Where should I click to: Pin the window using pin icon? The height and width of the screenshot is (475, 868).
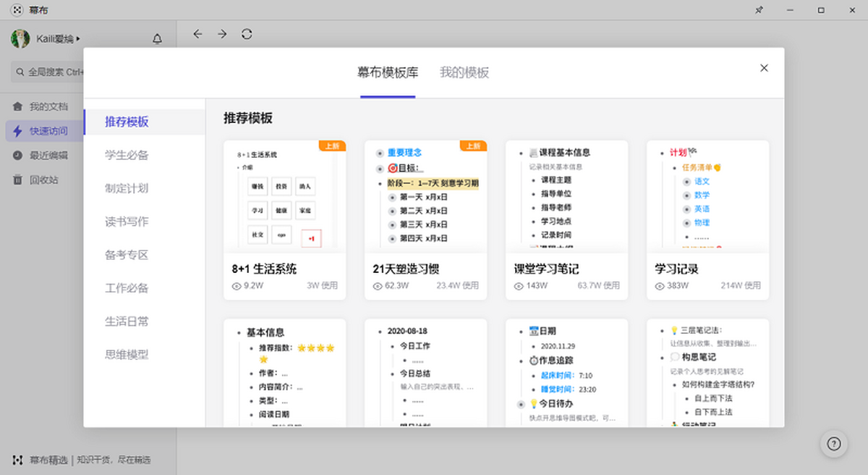tap(759, 10)
